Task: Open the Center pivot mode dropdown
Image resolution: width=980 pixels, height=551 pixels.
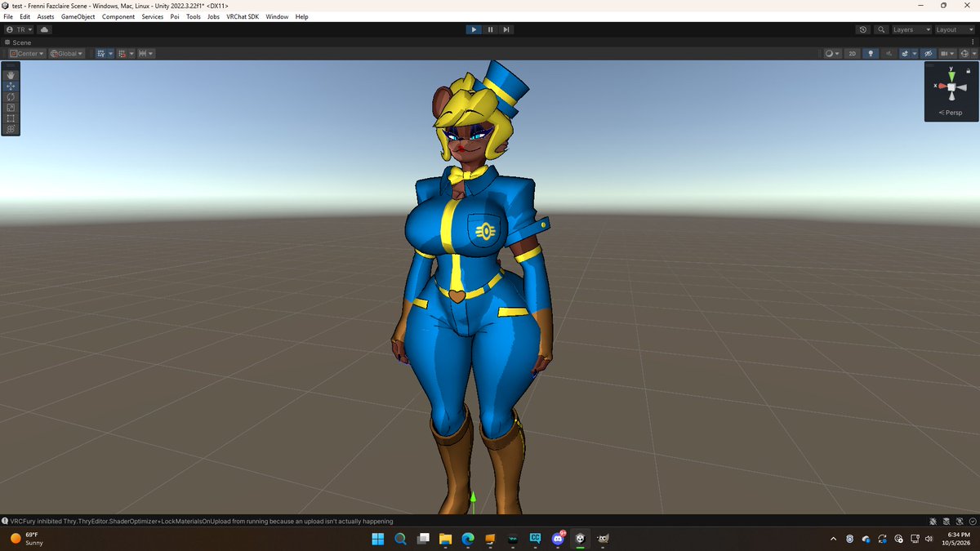Action: [27, 53]
